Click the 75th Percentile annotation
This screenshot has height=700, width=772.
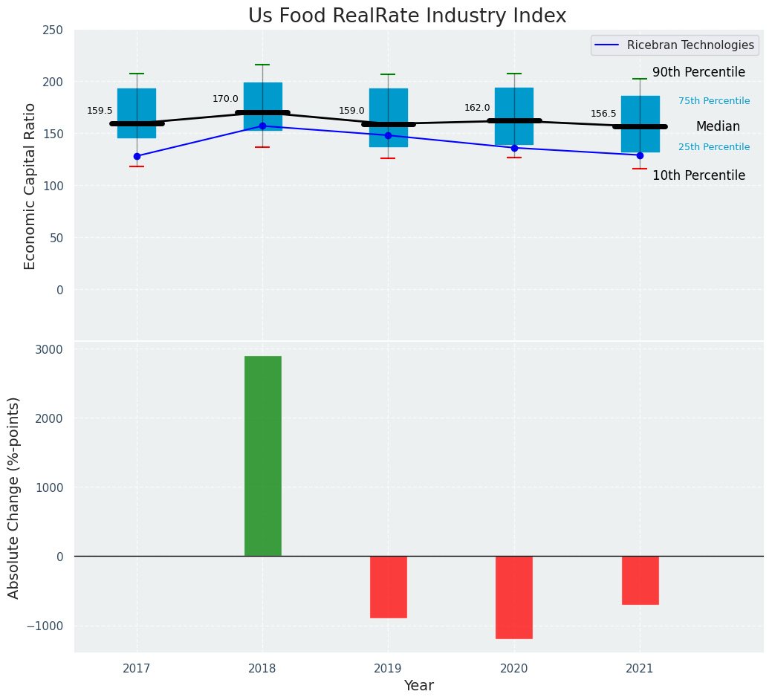point(713,101)
